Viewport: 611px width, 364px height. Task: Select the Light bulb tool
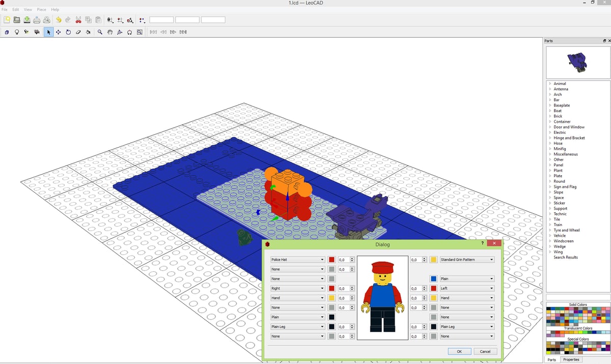coord(17,32)
